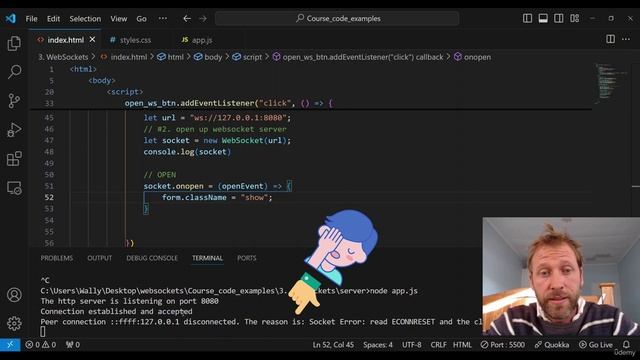Viewport: 640px width, 360px height.
Task: Click the Course_code_examples command center search
Action: (337, 18)
